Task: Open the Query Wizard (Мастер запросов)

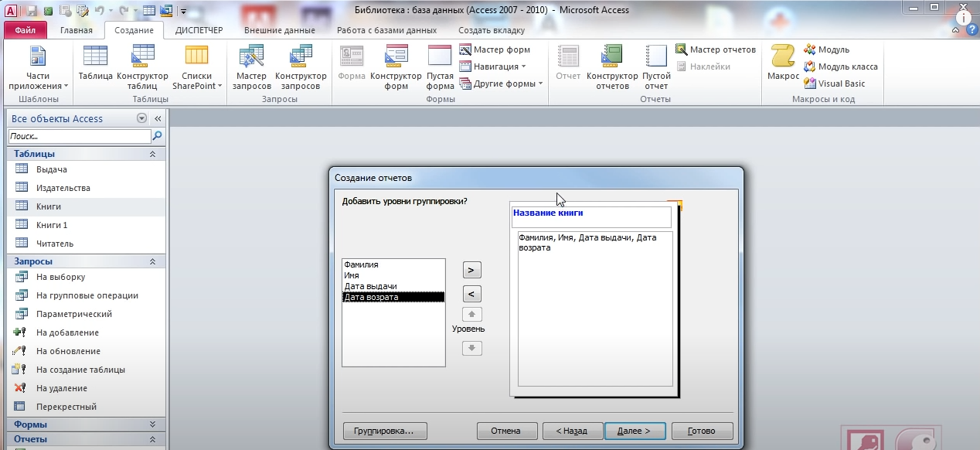Action: 251,65
